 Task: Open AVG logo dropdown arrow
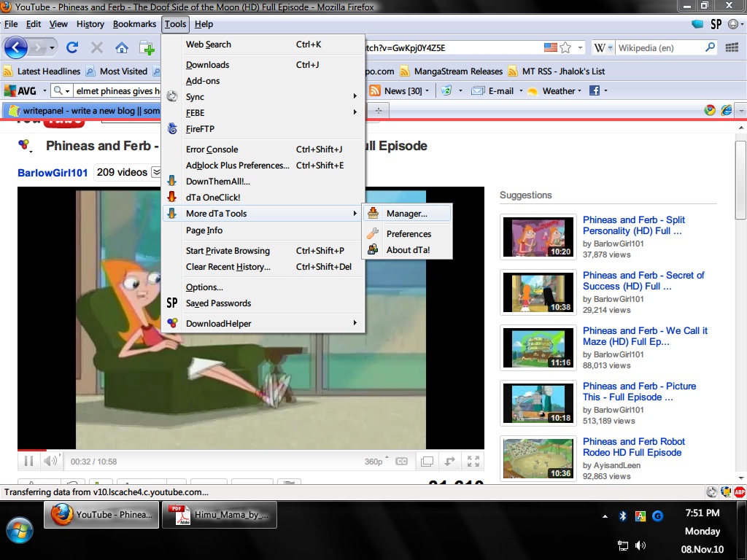coord(44,90)
